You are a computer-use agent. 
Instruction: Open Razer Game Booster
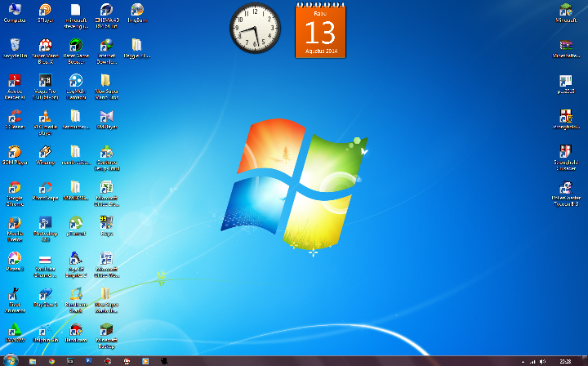pyautogui.click(x=76, y=51)
